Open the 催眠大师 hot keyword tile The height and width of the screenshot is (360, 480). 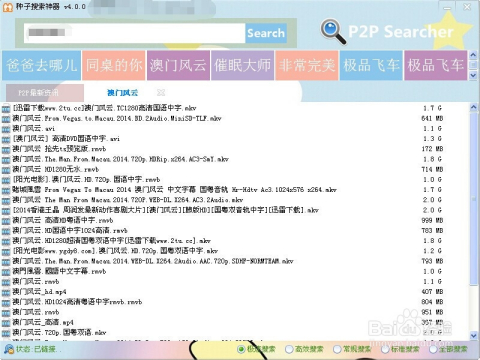click(x=242, y=65)
